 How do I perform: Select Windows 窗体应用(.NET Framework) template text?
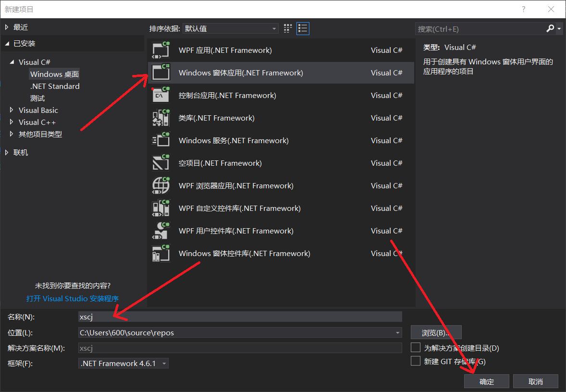241,73
